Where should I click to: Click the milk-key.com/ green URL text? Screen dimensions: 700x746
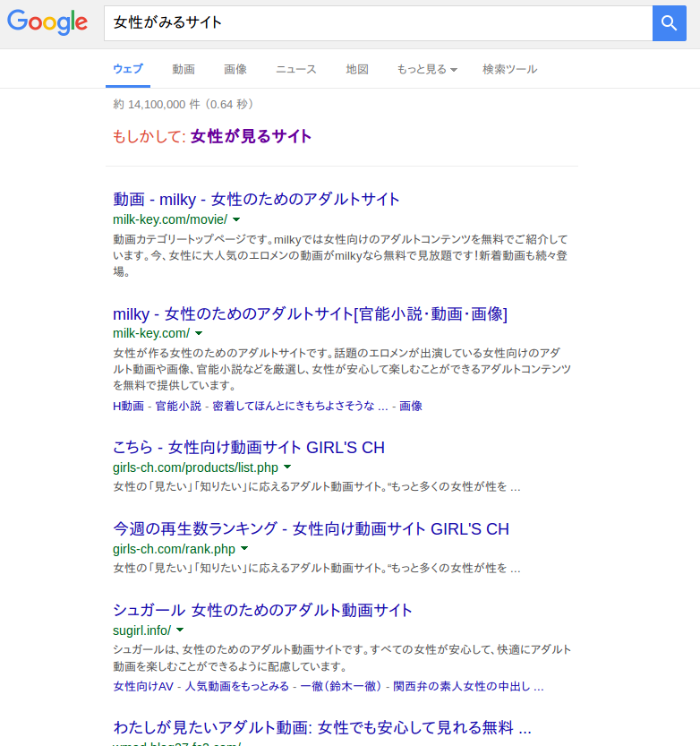click(x=151, y=333)
